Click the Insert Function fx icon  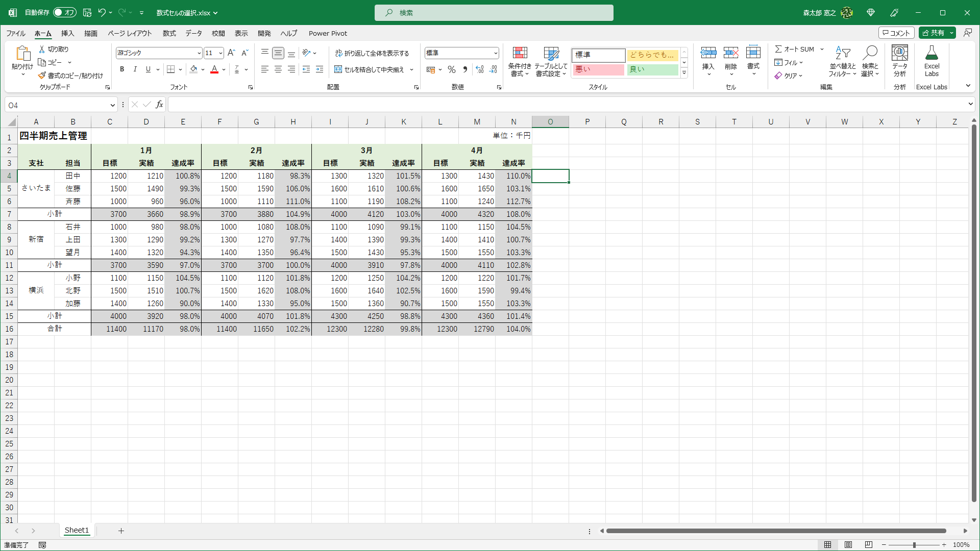point(159,105)
